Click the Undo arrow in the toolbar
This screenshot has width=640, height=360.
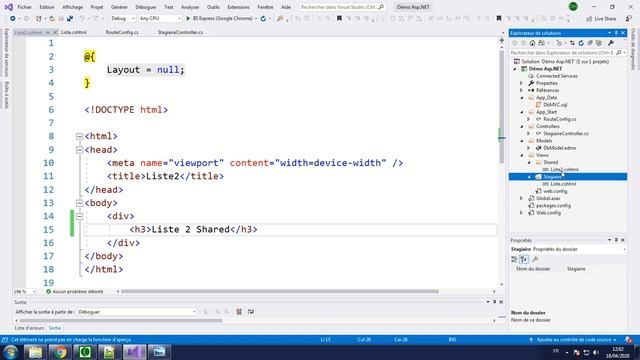pyautogui.click(x=82, y=18)
